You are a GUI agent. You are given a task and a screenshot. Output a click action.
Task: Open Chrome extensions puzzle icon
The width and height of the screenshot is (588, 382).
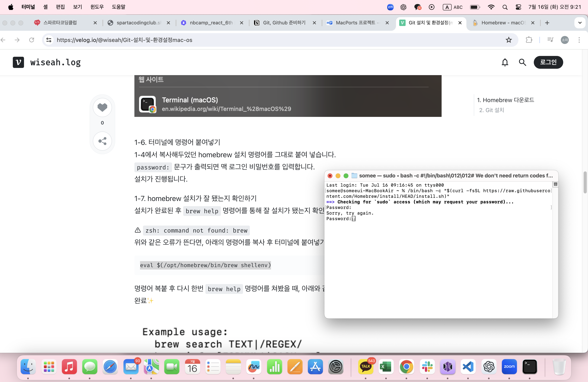[x=529, y=40]
